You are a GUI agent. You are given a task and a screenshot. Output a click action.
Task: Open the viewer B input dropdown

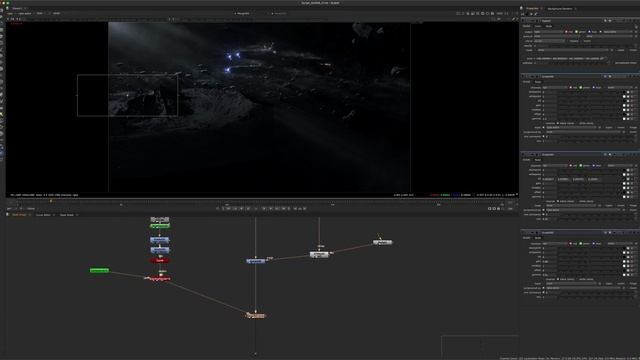tap(280, 13)
